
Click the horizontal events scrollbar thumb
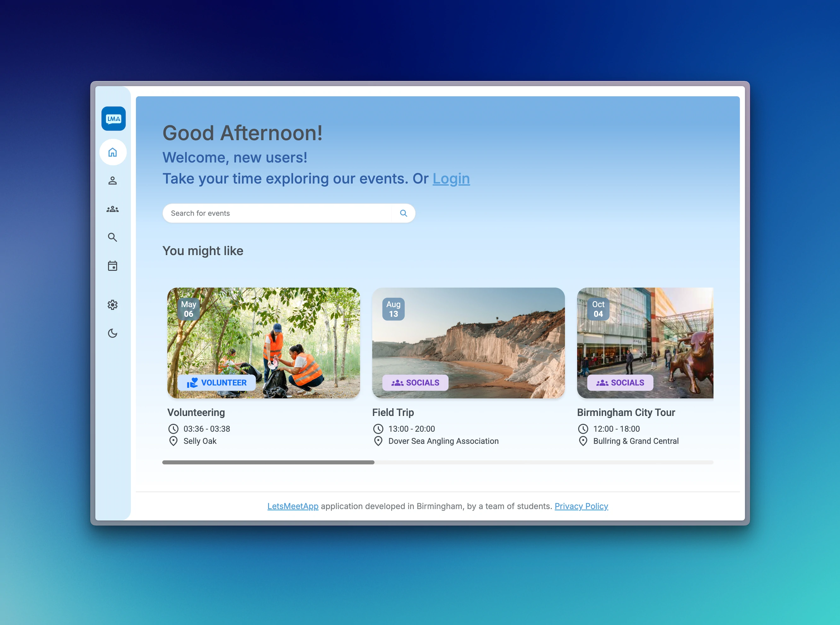[268, 462]
